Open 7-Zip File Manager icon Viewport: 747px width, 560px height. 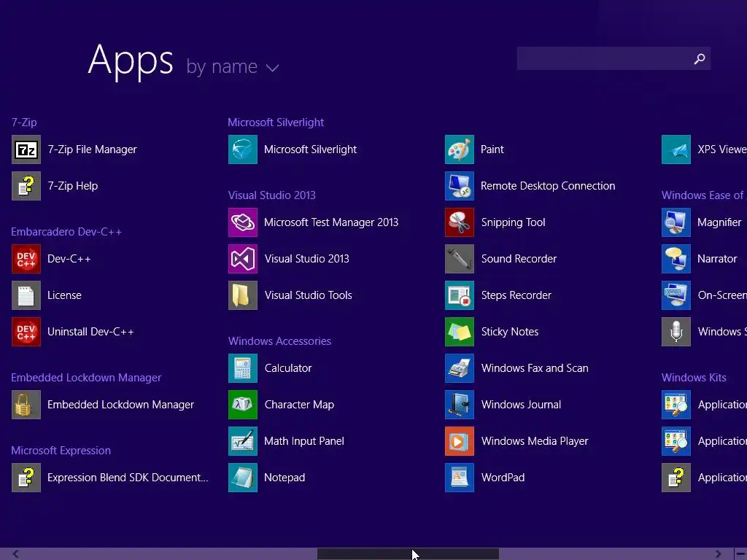pyautogui.click(x=26, y=149)
